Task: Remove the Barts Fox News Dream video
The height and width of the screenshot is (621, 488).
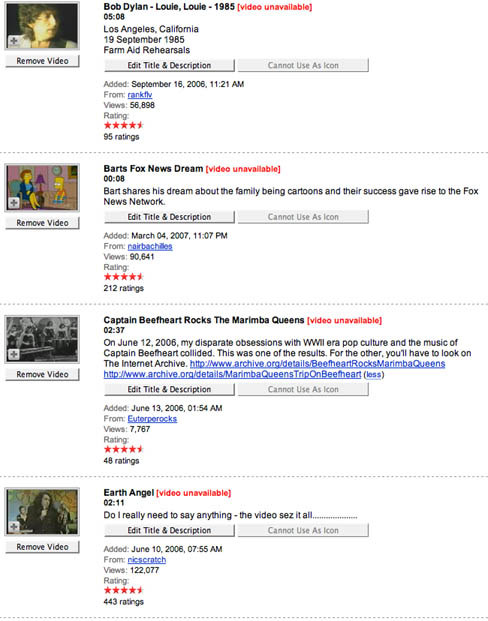Action: 42,223
